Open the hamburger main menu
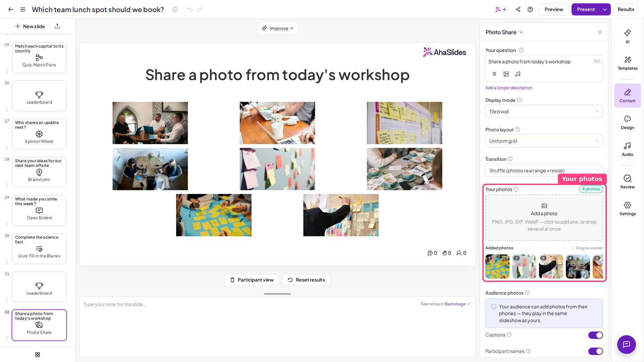Screen dimensions: 644x362 point(23,9)
